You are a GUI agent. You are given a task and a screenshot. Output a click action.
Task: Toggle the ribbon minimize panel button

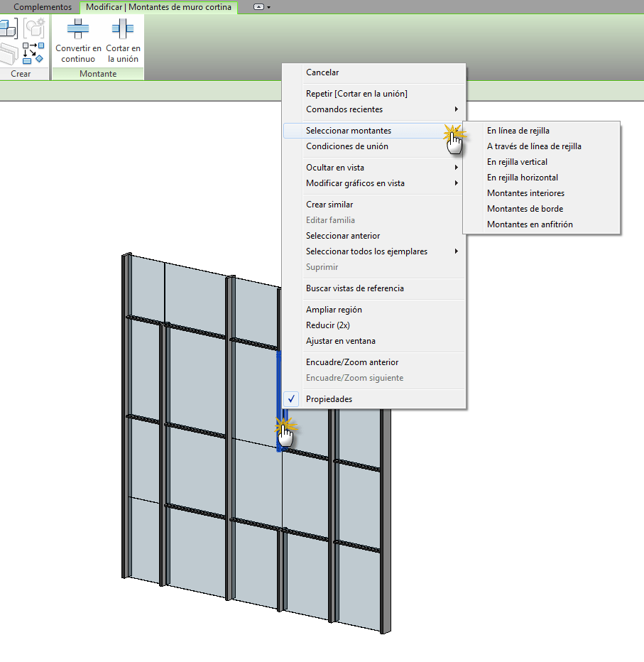pos(258,7)
